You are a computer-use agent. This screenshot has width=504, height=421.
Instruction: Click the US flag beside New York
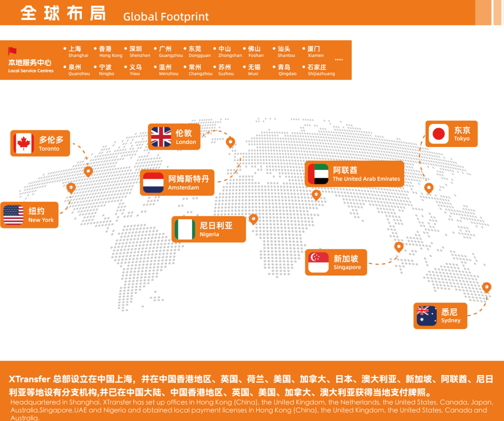click(13, 215)
